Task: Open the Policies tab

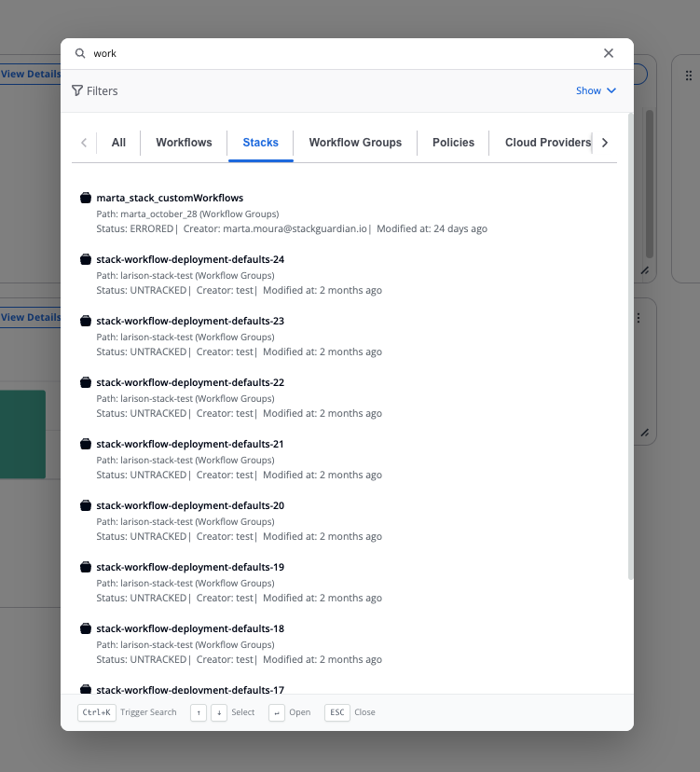Action: (453, 143)
